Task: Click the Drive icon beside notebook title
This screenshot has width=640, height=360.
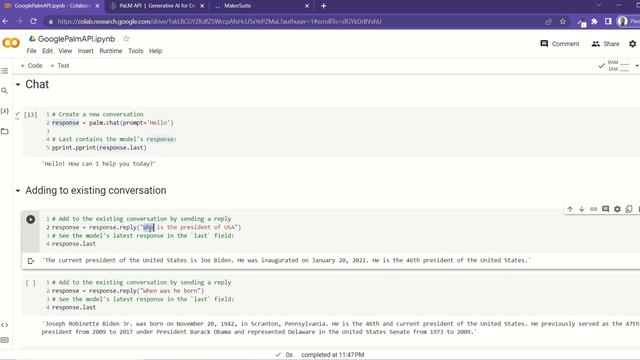Action: [x=32, y=39]
